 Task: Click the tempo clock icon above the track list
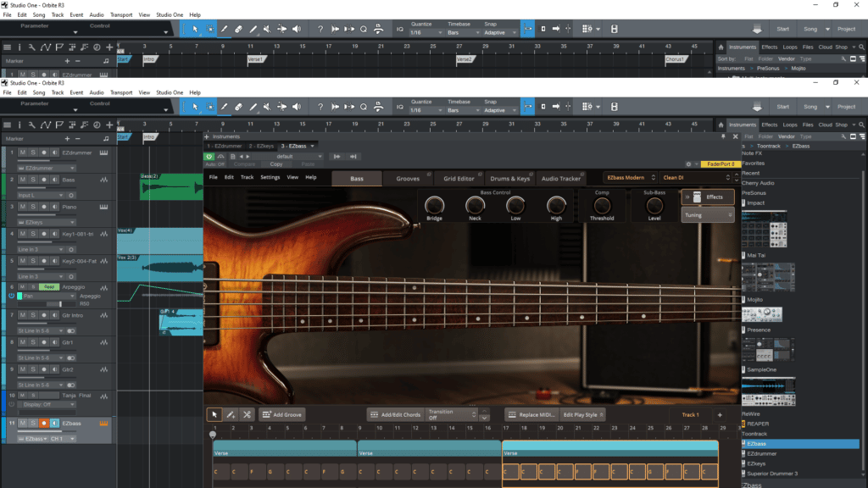(97, 125)
